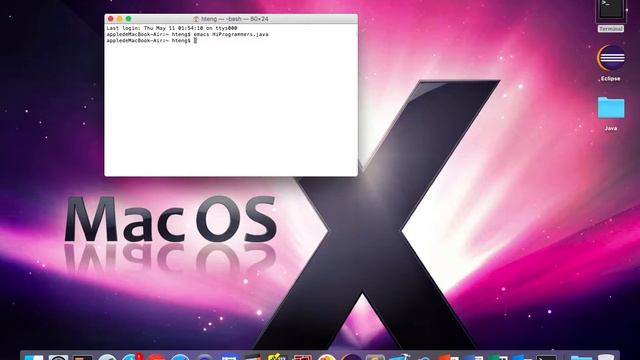640x360 pixels.
Task: Click the "hteng — -bash — 80×24" title text
Action: [x=235, y=19]
